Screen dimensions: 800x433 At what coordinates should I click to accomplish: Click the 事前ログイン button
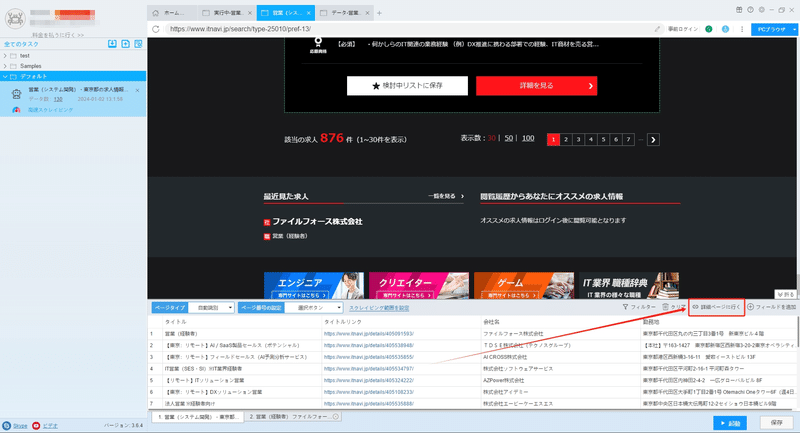[x=683, y=29]
